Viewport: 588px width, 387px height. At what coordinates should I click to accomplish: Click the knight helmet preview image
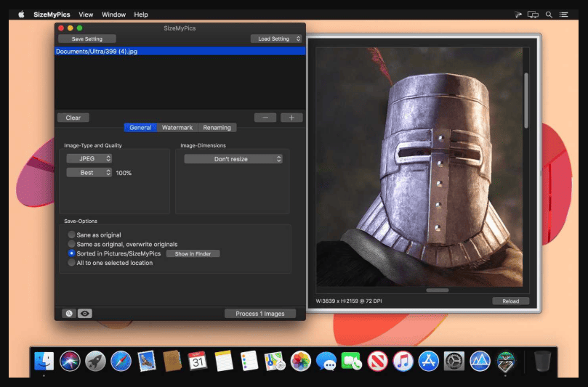tap(419, 167)
